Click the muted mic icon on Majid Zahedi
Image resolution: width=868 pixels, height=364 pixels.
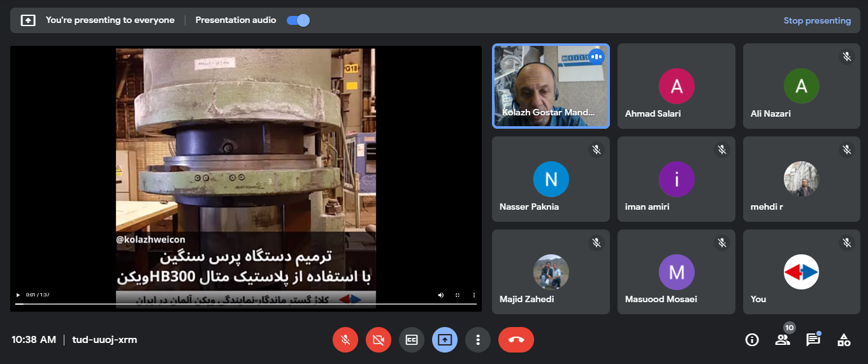pyautogui.click(x=597, y=243)
